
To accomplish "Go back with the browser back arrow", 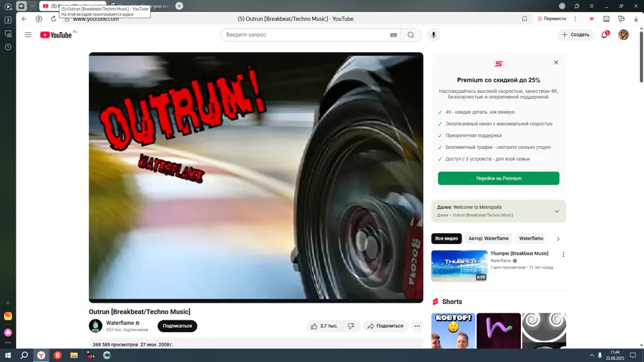I will (x=24, y=19).
